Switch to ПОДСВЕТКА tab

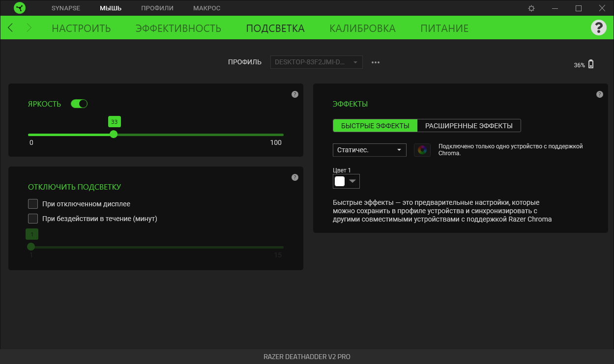(275, 28)
